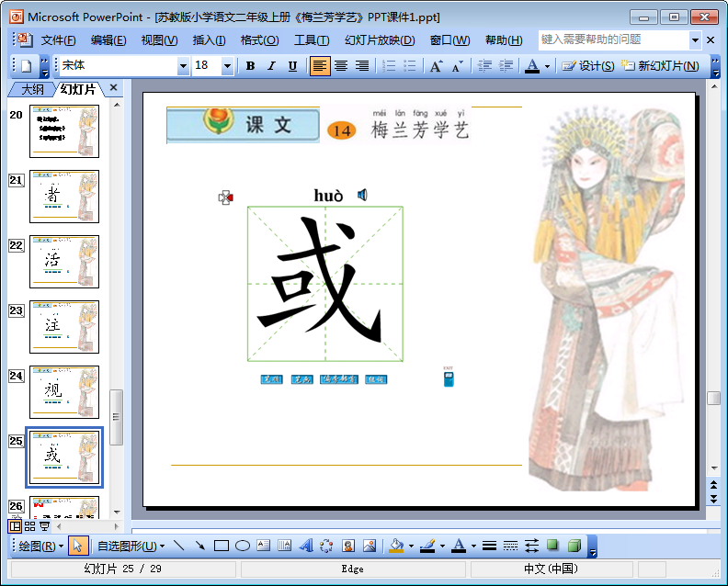Open the 插入(I) menu
Image resolution: width=728 pixels, height=586 pixels.
click(209, 40)
